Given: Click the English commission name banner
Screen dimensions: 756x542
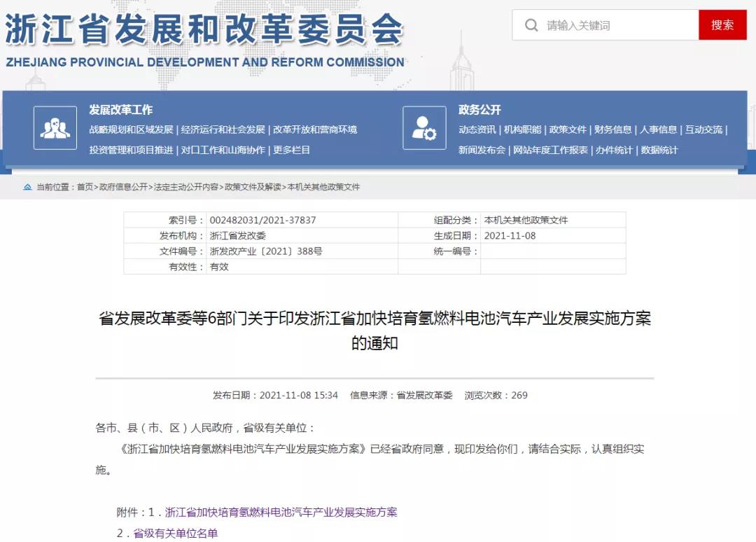Looking at the screenshot, I should [205, 62].
